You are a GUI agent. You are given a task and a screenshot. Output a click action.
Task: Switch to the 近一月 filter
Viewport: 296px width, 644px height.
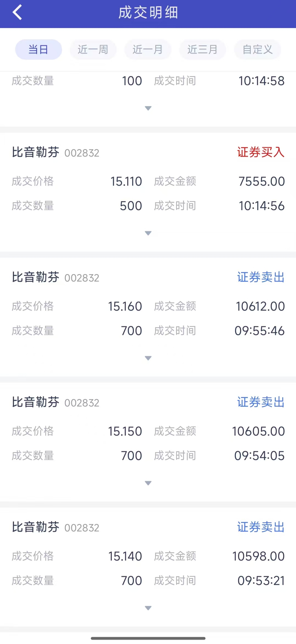tap(148, 49)
